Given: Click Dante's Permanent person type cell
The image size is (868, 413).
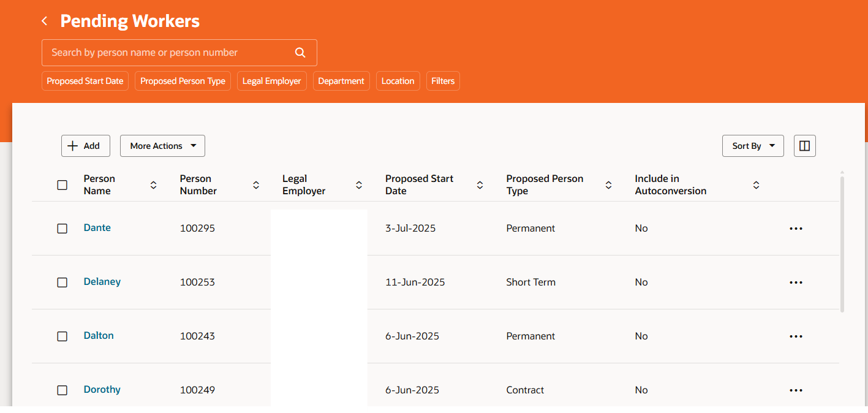Looking at the screenshot, I should 530,229.
